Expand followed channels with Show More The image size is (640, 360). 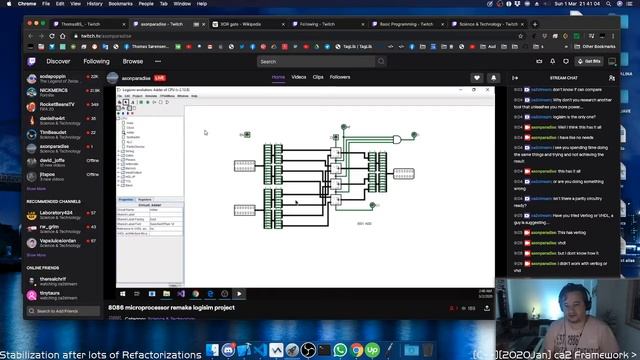36,189
